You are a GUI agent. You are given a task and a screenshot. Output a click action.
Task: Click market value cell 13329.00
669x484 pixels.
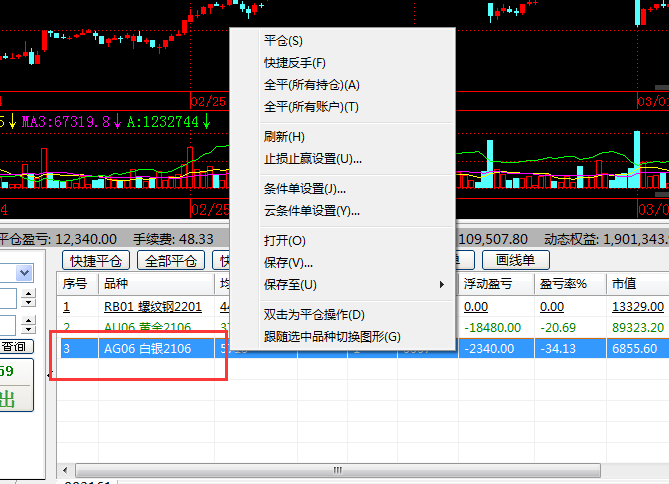coord(638,307)
